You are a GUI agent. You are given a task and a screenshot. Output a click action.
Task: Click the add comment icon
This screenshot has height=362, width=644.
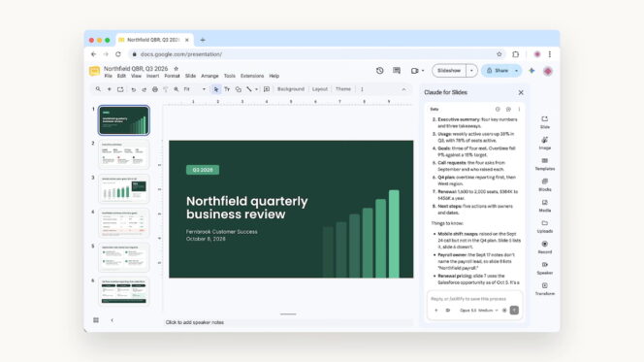click(267, 89)
